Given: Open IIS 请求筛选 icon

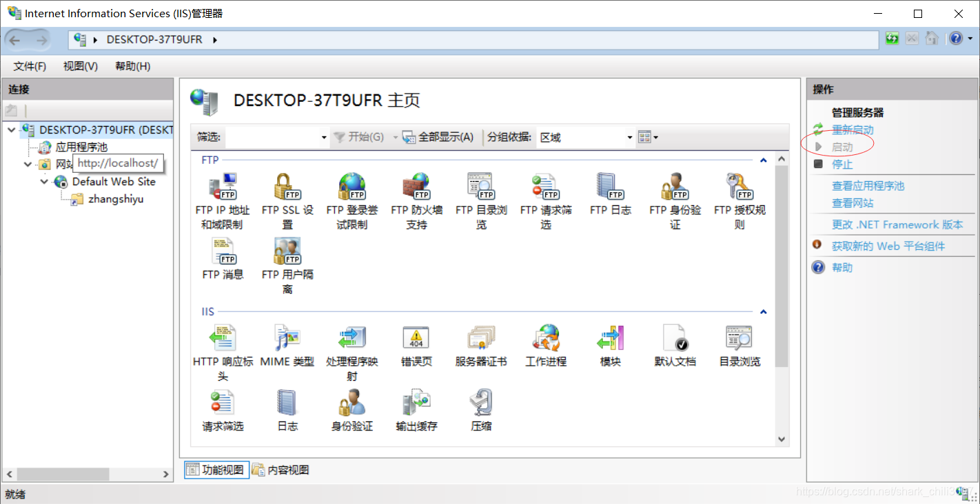Looking at the screenshot, I should click(x=223, y=402).
